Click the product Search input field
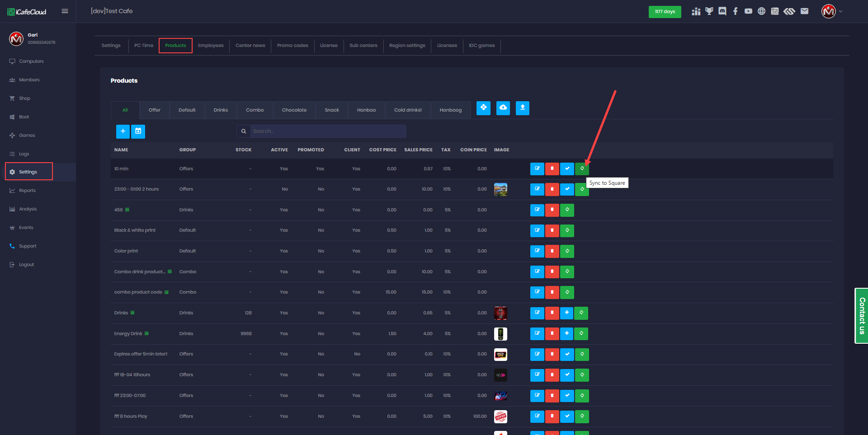The width and height of the screenshot is (868, 435). point(328,131)
